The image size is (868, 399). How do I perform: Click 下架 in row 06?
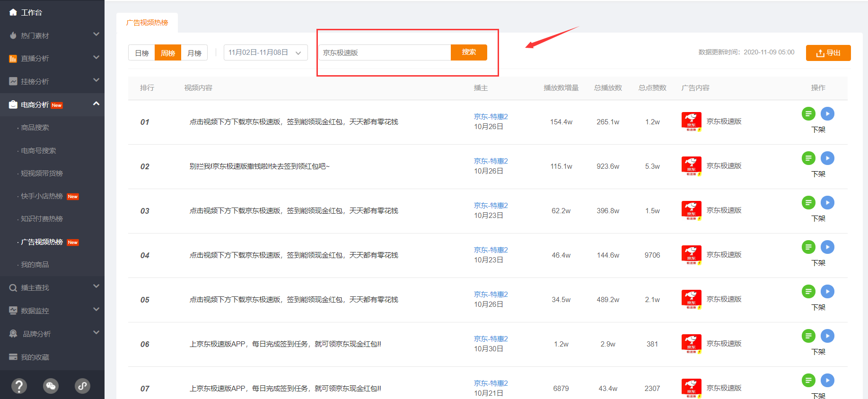coord(818,352)
